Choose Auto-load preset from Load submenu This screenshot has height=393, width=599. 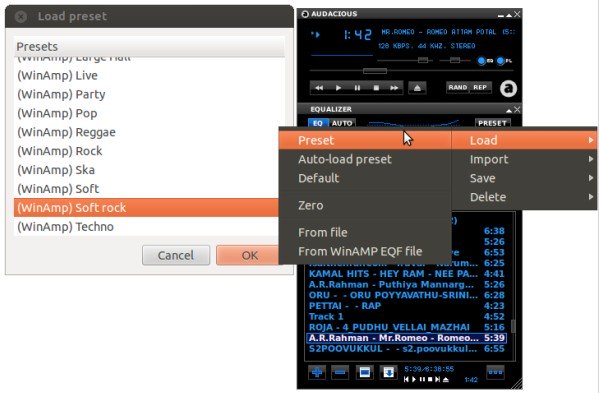pos(365,159)
